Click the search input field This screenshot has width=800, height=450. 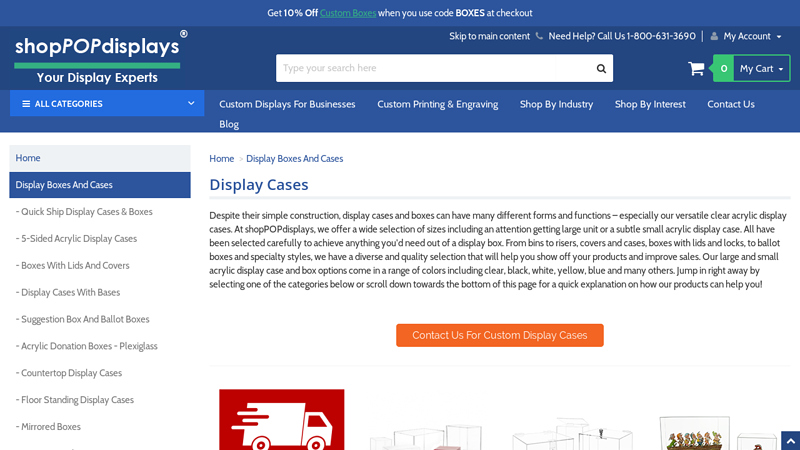click(x=435, y=69)
